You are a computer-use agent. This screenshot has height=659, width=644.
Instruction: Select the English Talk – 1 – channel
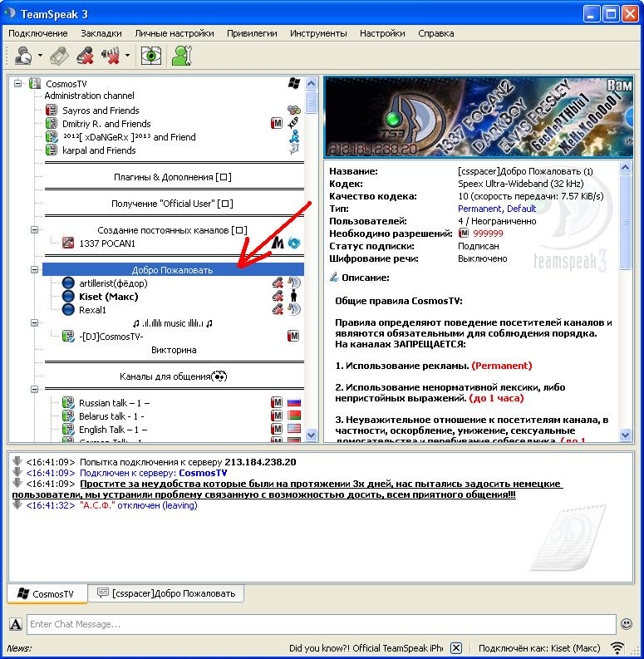click(113, 430)
